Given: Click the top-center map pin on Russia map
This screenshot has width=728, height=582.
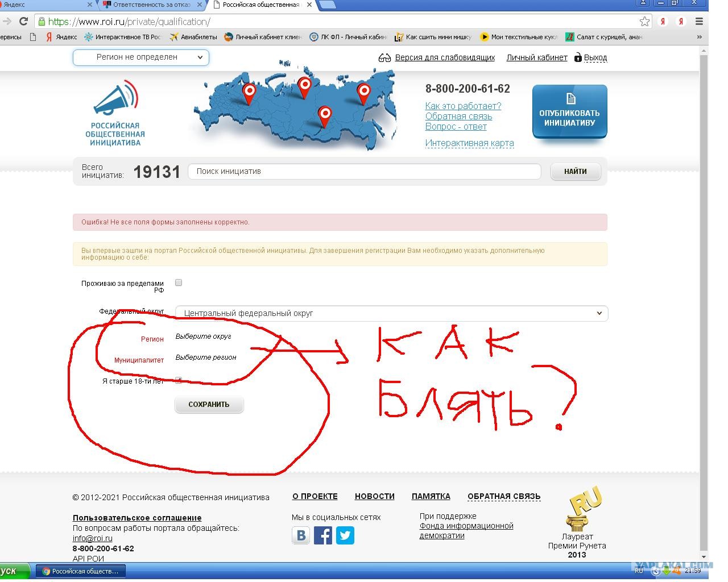Looking at the screenshot, I should [305, 88].
